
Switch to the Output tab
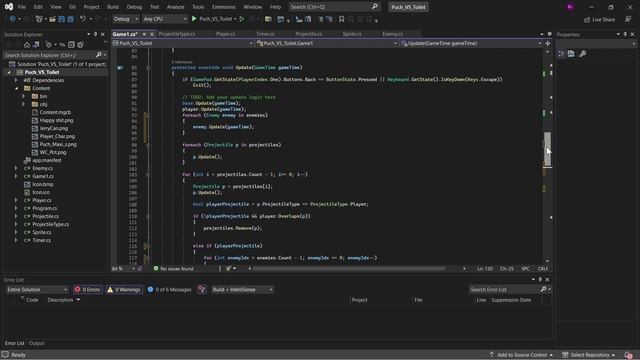(x=36, y=343)
